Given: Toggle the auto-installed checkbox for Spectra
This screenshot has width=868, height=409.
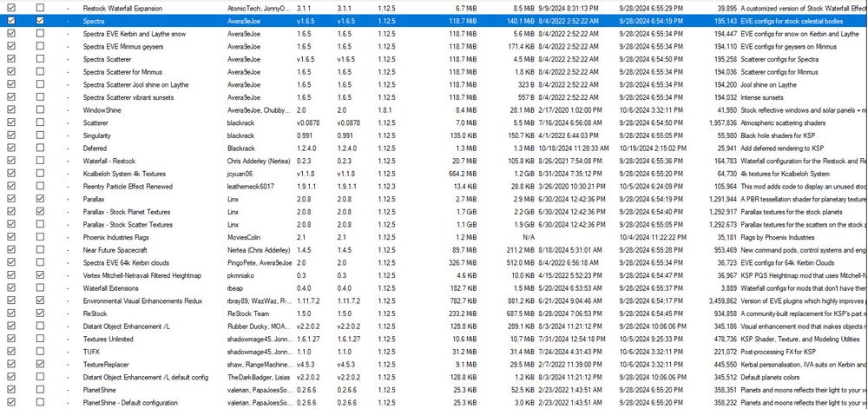Looking at the screenshot, I should (x=40, y=21).
